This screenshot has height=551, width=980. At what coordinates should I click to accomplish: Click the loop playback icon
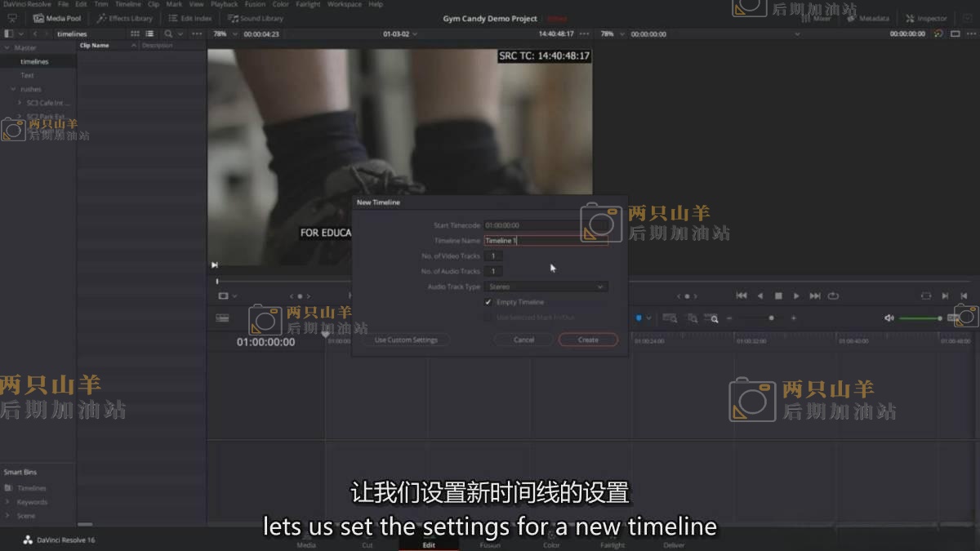(x=833, y=295)
